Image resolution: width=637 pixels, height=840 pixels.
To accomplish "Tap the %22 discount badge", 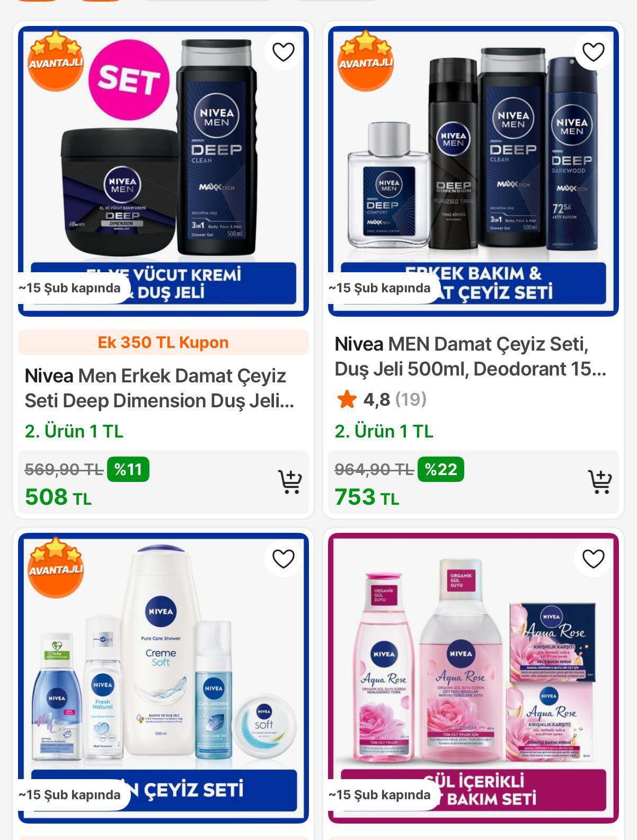I will [440, 469].
